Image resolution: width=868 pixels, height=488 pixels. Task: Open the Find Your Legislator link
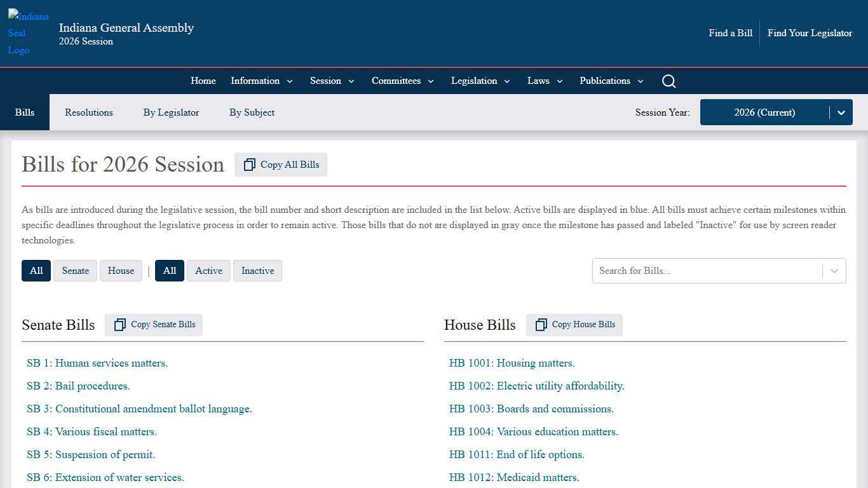pos(810,33)
